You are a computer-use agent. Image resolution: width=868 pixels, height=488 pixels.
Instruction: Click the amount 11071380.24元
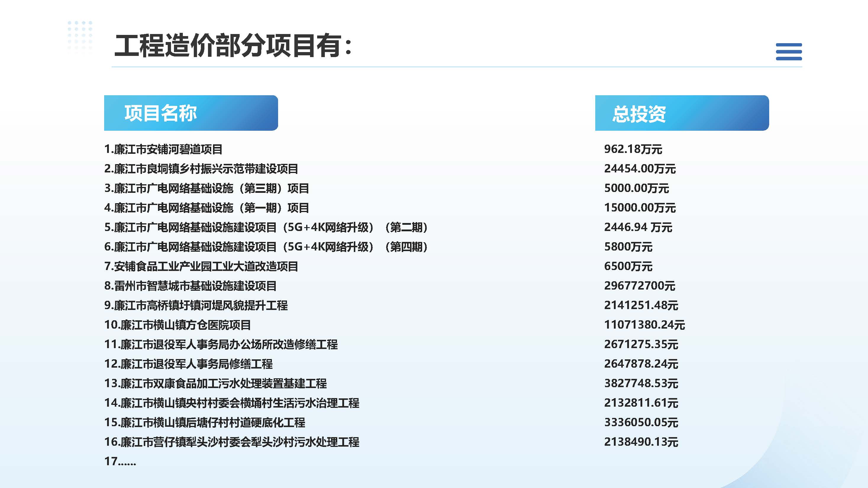tap(644, 325)
